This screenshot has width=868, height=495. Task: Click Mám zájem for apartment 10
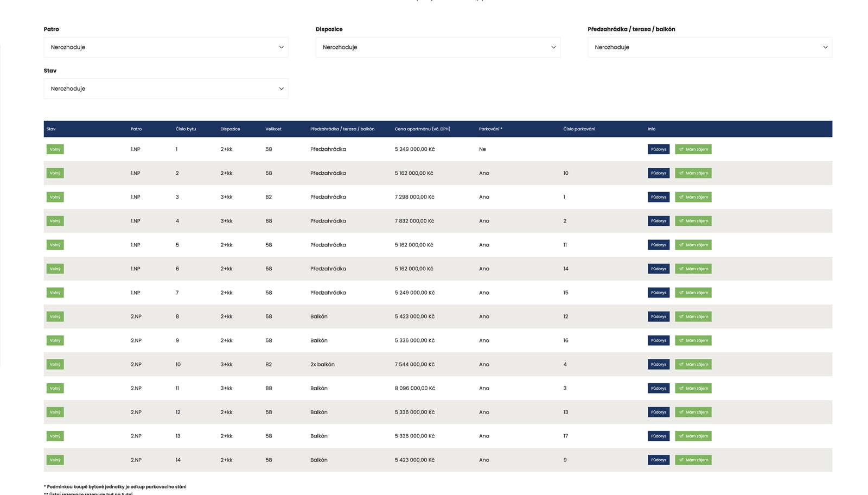coord(693,364)
